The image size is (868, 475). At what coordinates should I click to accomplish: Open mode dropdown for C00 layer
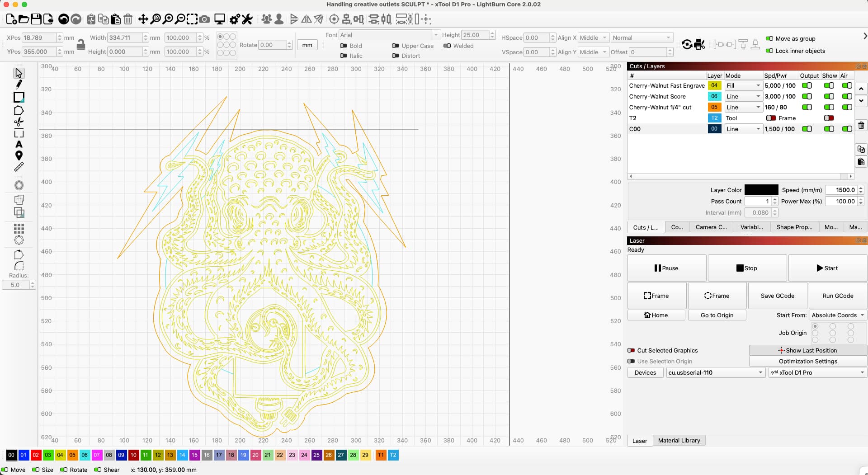(744, 129)
